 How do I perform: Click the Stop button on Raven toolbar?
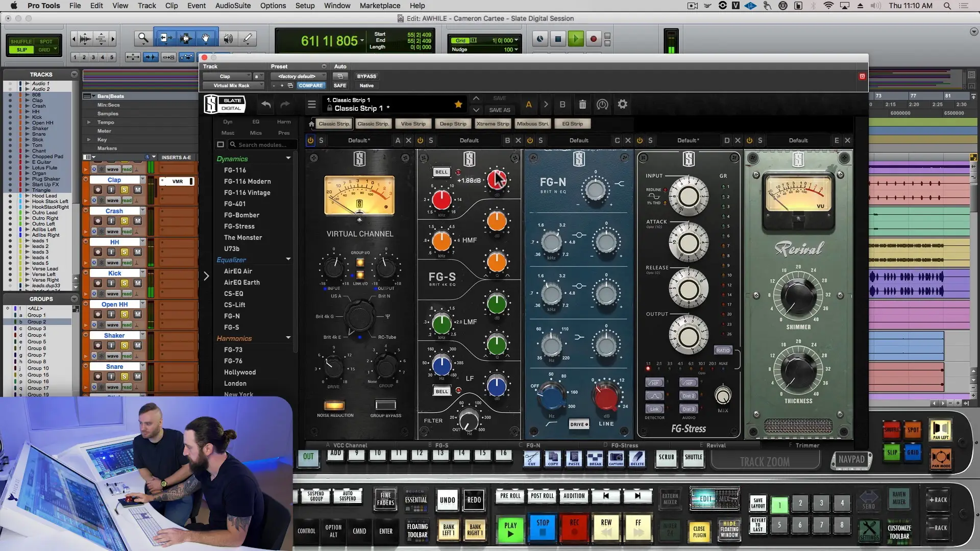coord(543,528)
